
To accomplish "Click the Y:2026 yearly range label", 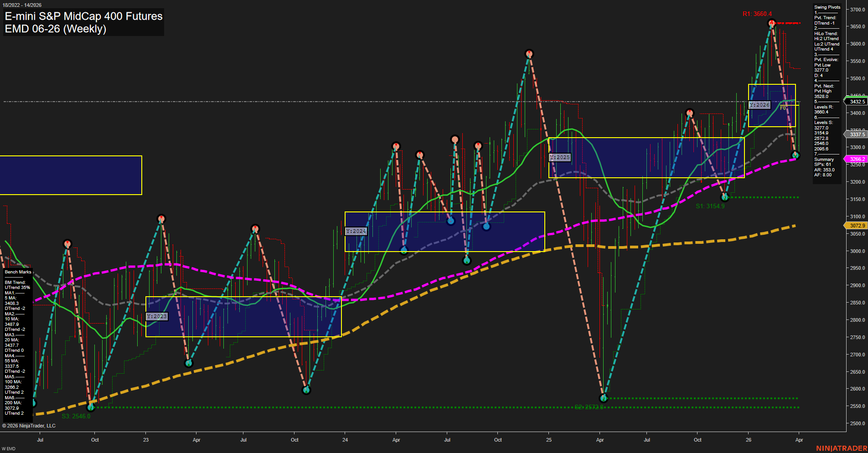I will coord(759,105).
